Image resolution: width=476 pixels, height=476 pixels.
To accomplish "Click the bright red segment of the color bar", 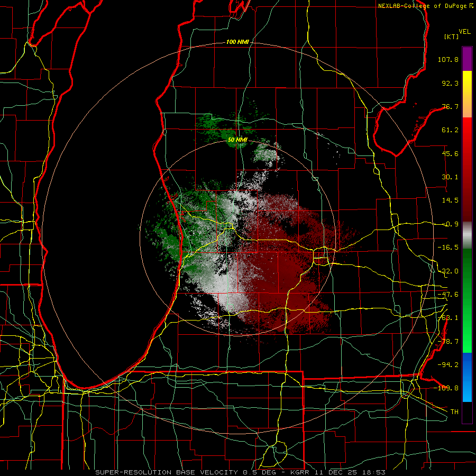I will click(467, 134).
